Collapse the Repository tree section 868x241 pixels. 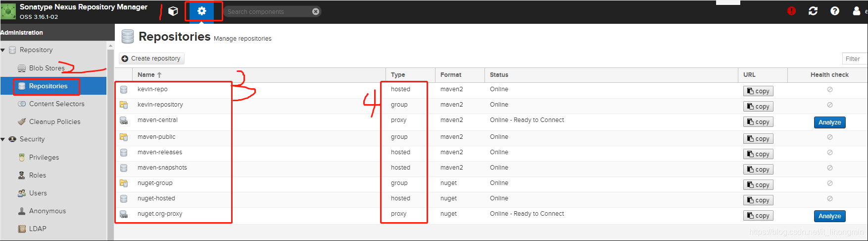[3, 50]
